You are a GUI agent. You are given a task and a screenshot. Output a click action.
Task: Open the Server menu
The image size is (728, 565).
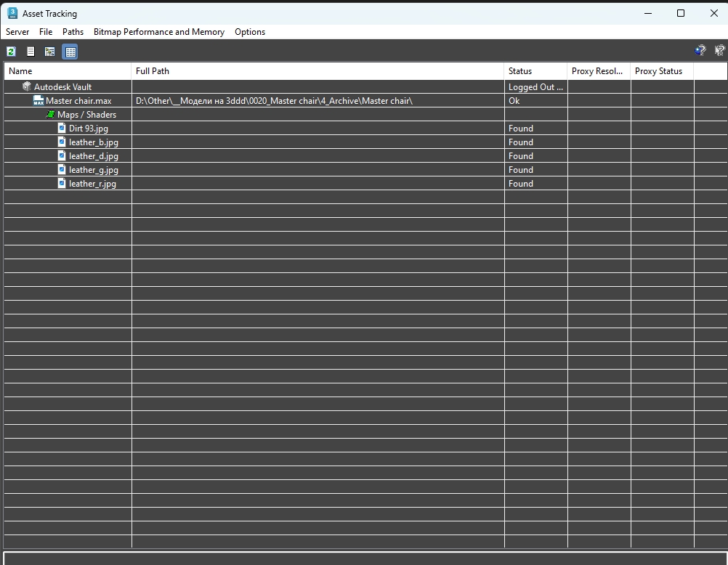click(17, 31)
